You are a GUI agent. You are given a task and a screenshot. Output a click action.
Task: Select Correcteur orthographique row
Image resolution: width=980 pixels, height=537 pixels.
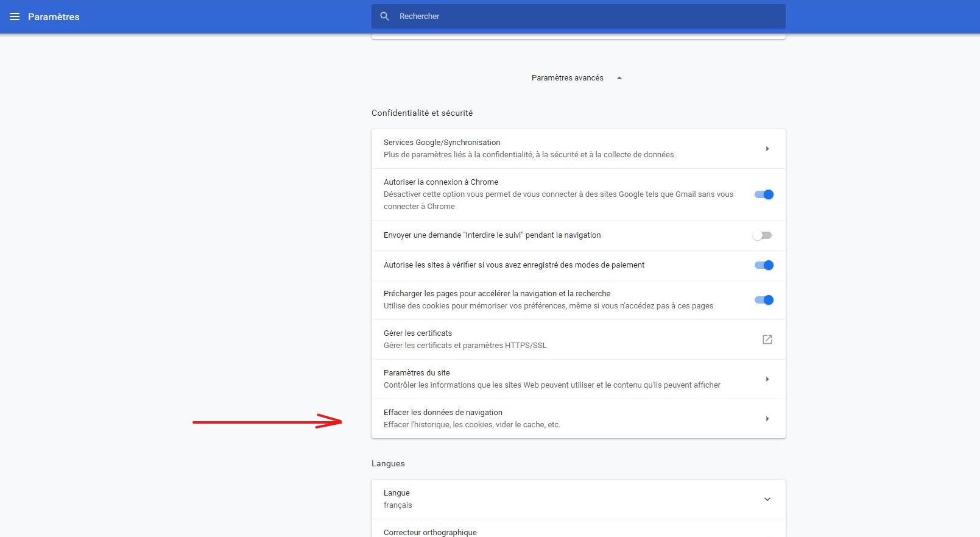[579, 529]
